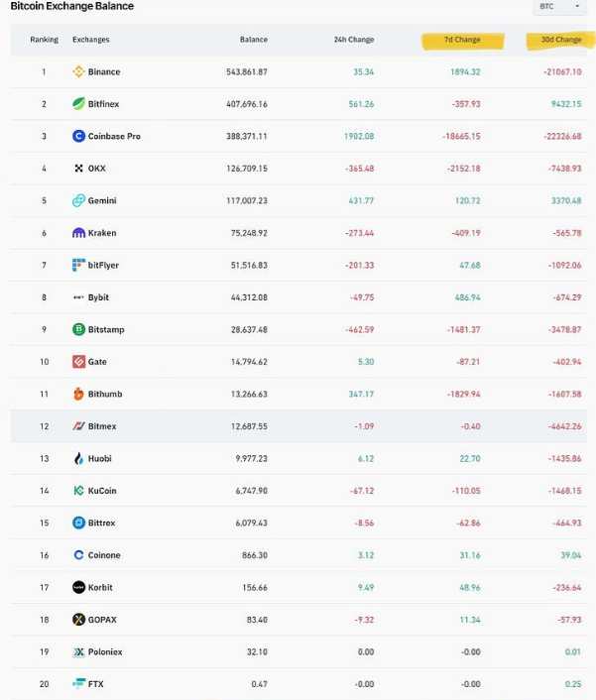Click the bitFlyer logo icon
The image size is (596, 700).
click(x=79, y=265)
